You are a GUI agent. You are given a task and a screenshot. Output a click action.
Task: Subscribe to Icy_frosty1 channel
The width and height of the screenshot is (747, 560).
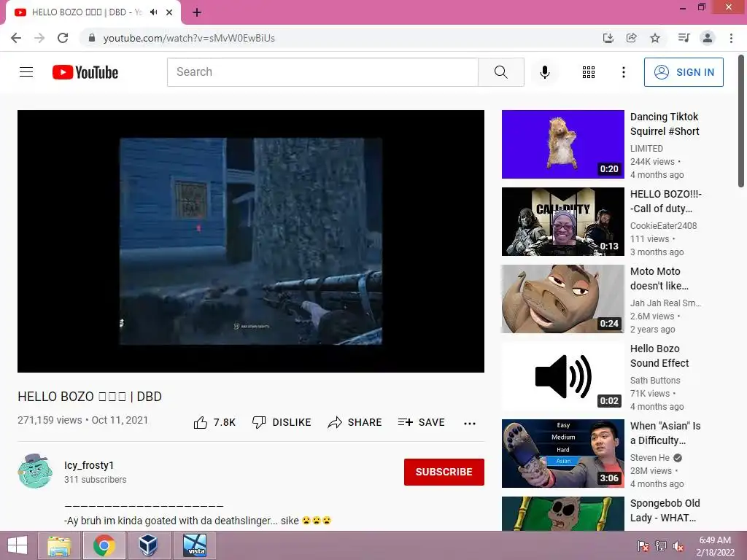444,472
